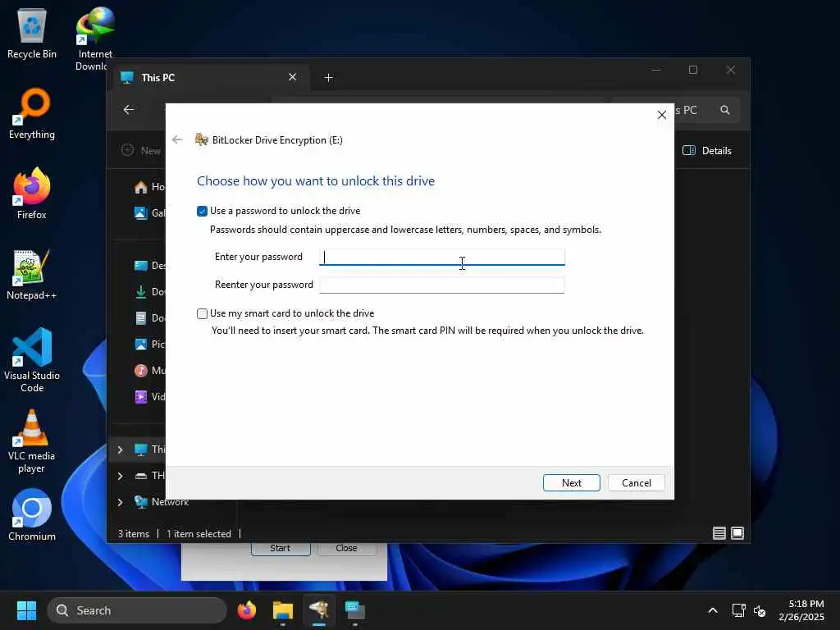Open Firefox desktop shortcut
Screen dimensions: 840x630
pyautogui.click(x=32, y=194)
